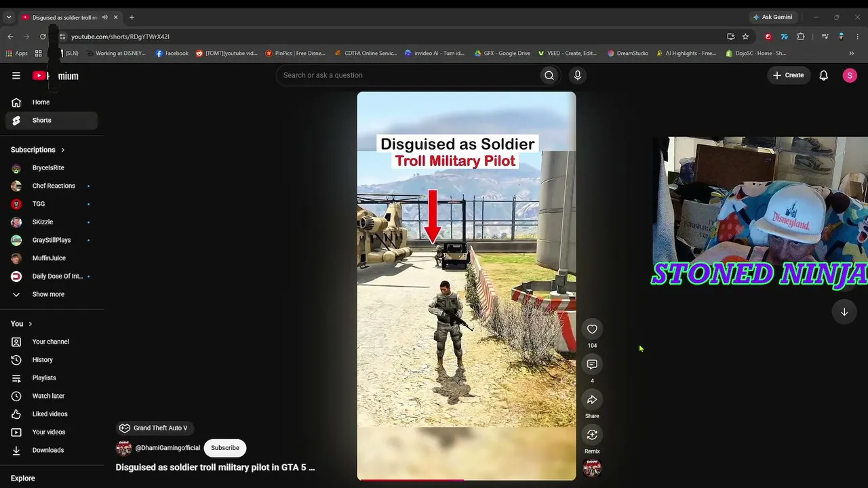This screenshot has height=488, width=868.
Task: Open YouTube notifications bell
Action: [x=823, y=75]
